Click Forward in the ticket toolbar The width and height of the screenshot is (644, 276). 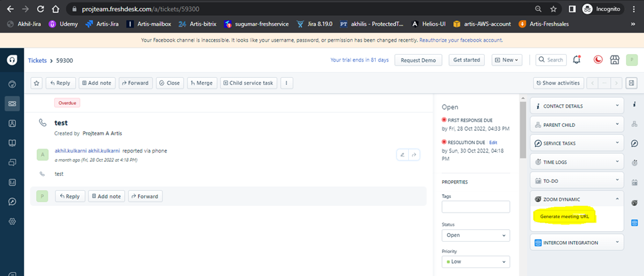pyautogui.click(x=136, y=83)
